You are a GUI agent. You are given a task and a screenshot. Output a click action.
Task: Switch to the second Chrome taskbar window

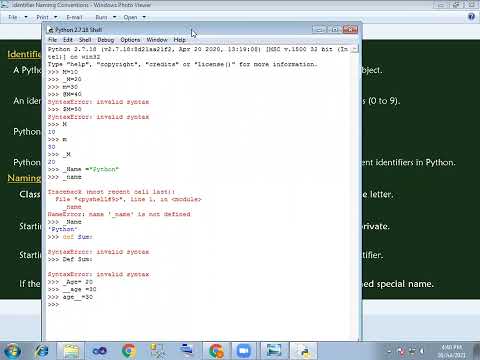[216, 351]
